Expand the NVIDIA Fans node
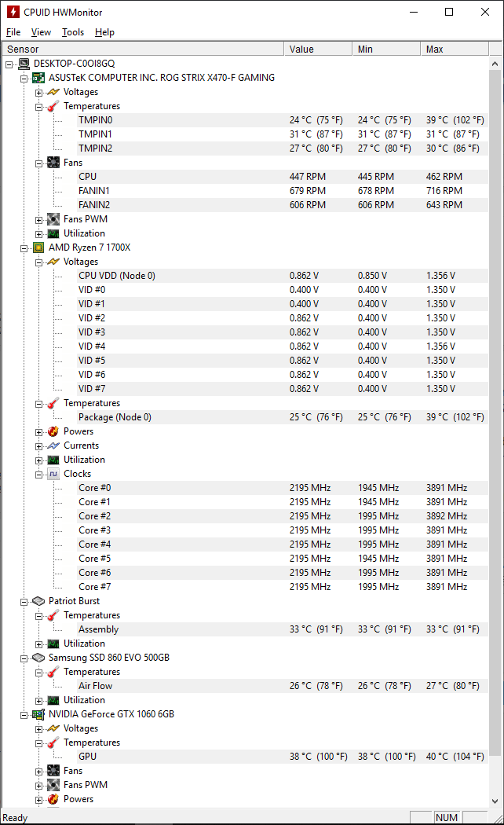 click(x=39, y=772)
